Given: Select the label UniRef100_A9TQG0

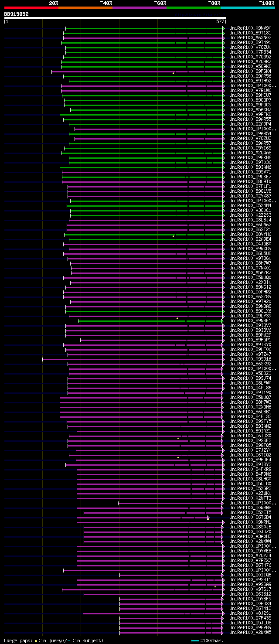Looking at the screenshot, I should 250,259.
